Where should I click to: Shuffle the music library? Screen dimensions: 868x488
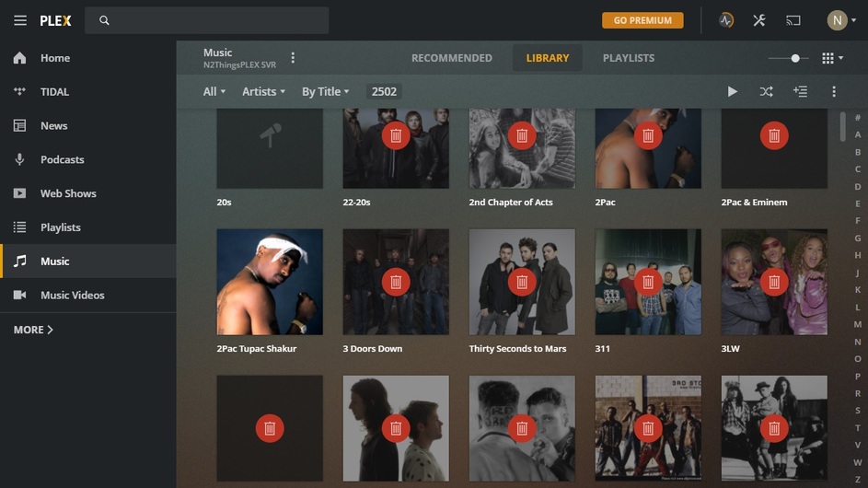(x=766, y=91)
